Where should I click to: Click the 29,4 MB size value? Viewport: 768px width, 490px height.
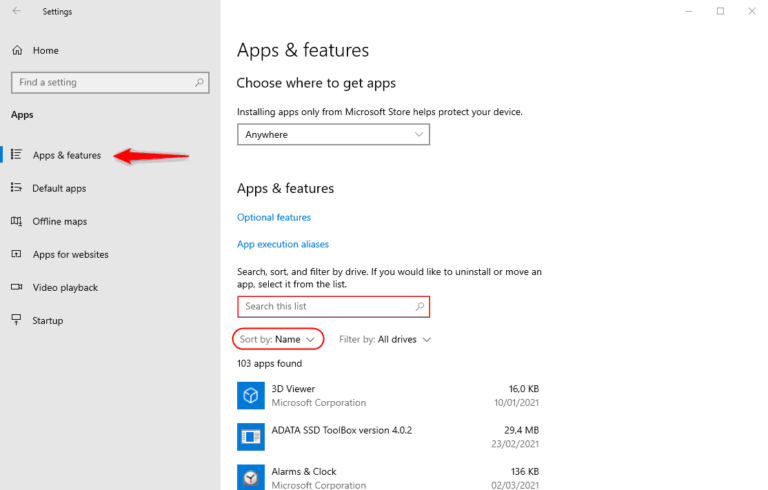pyautogui.click(x=522, y=430)
